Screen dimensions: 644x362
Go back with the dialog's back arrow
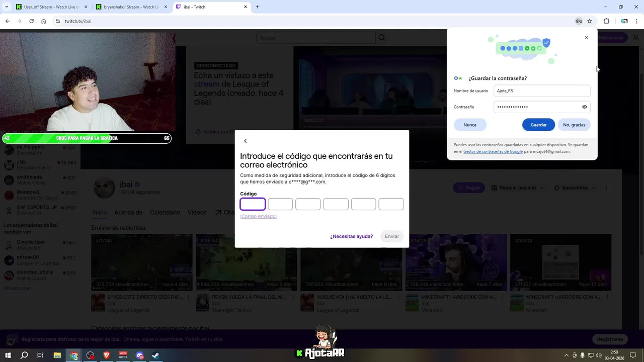click(x=246, y=141)
